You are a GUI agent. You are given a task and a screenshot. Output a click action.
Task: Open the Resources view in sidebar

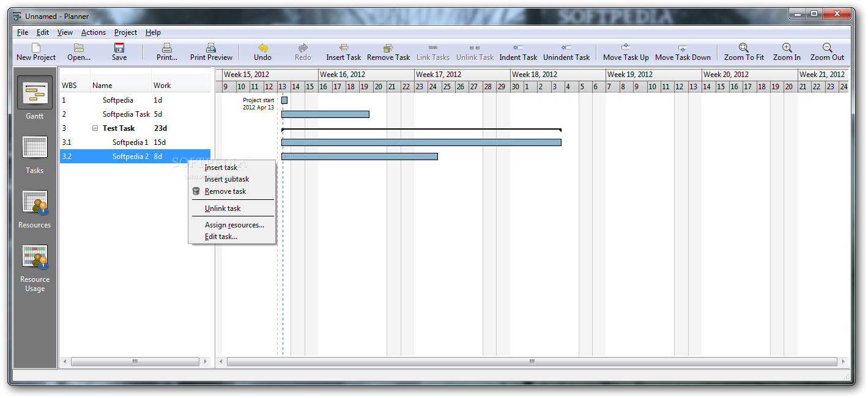coord(35,202)
